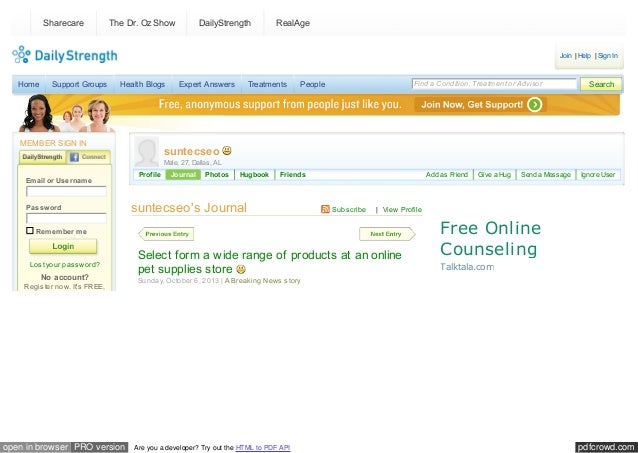Click the pdfcrowd.com link
The height and width of the screenshot is (453, 638).
pos(606,447)
